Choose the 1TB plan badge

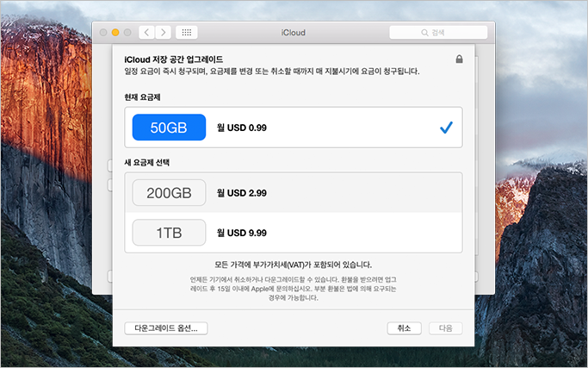point(169,233)
